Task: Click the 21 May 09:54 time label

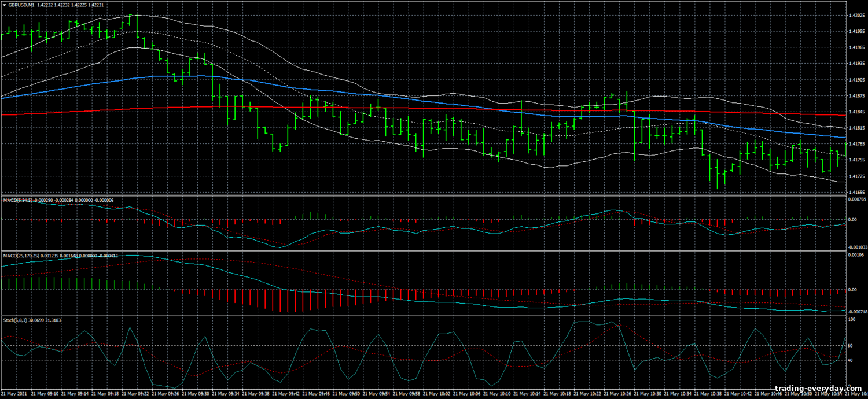Action: pyautogui.click(x=376, y=394)
